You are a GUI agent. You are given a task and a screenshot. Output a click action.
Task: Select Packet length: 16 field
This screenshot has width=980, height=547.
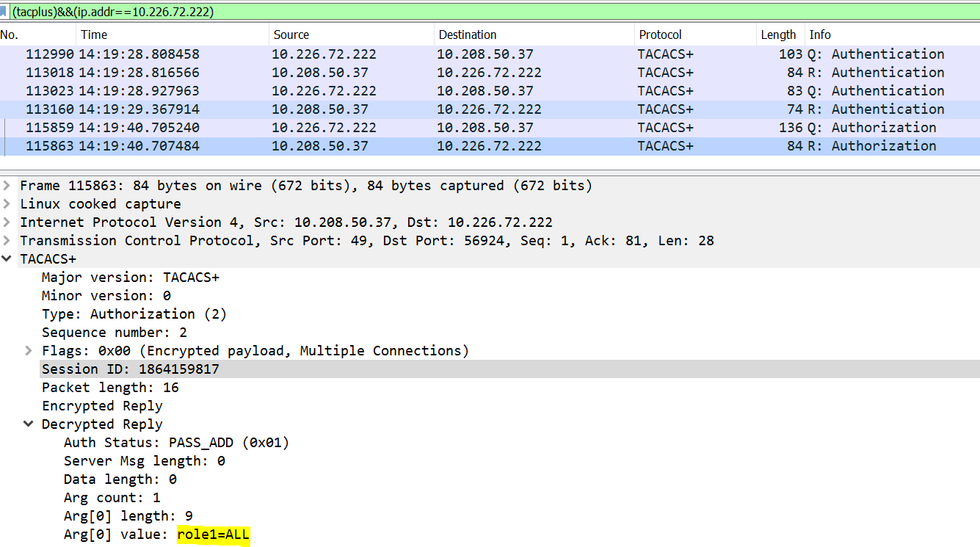pos(110,388)
